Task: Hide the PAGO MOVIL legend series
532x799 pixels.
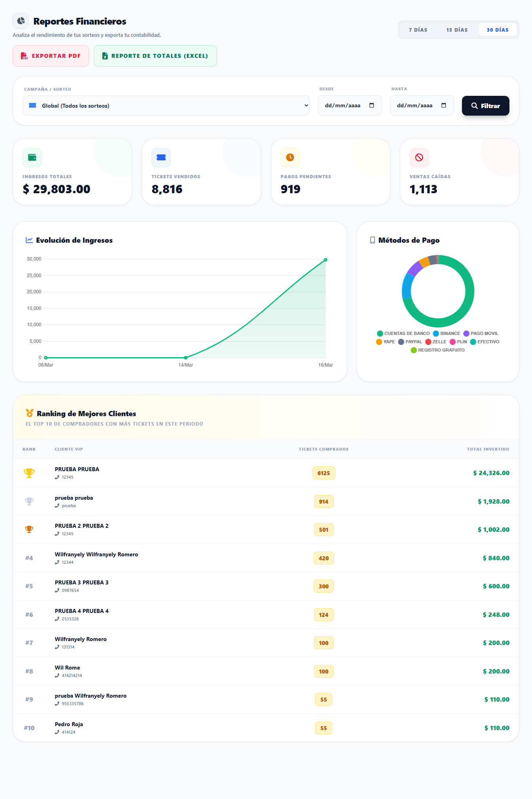Action: [481, 333]
